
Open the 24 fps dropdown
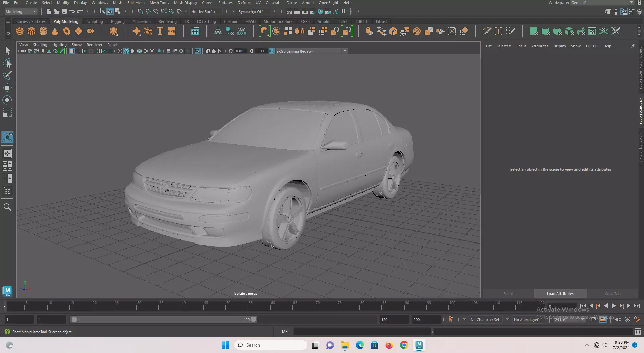point(569,319)
